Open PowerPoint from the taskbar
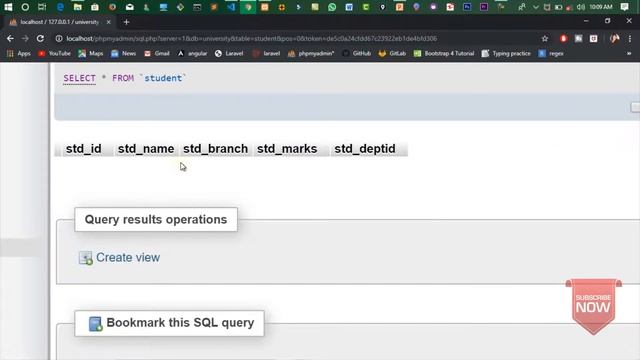 [399, 7]
